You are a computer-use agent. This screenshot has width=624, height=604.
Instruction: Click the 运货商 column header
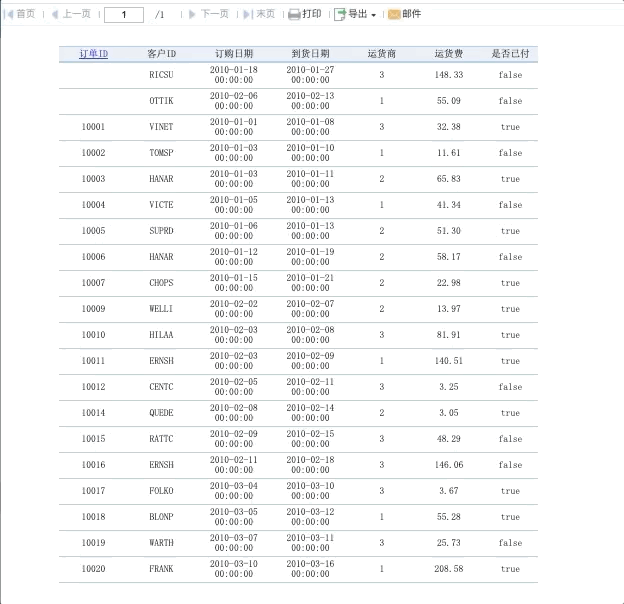382,54
